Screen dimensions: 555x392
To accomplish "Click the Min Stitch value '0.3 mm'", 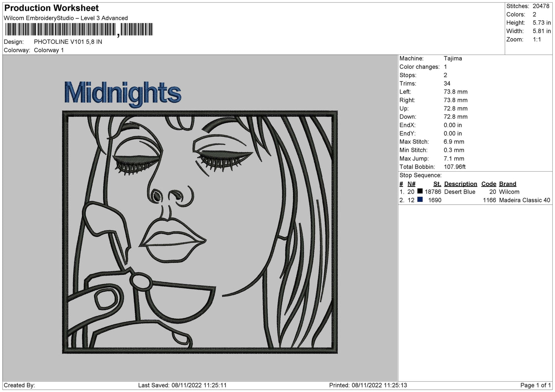I will click(x=454, y=150).
